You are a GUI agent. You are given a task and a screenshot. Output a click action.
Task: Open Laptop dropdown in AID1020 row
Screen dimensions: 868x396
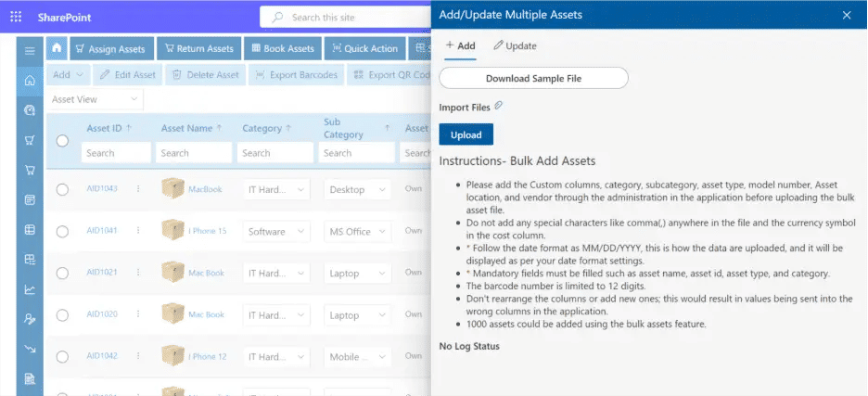pos(358,315)
